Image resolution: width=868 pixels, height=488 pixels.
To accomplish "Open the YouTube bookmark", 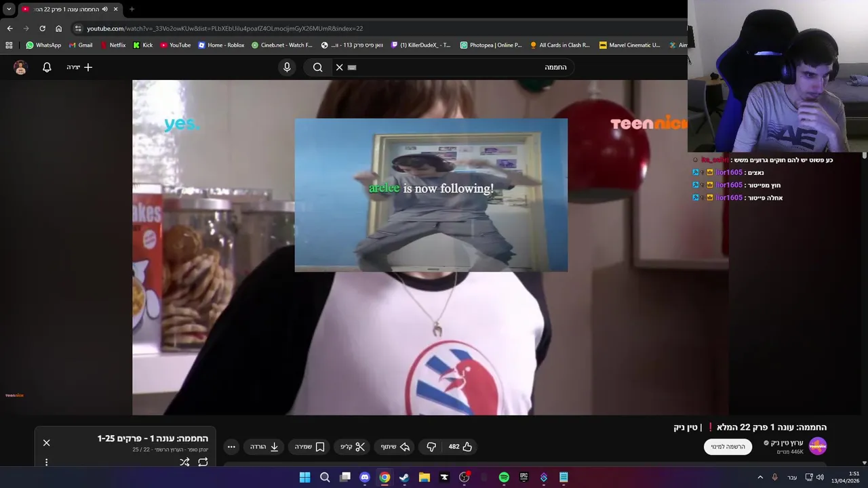I will [176, 45].
